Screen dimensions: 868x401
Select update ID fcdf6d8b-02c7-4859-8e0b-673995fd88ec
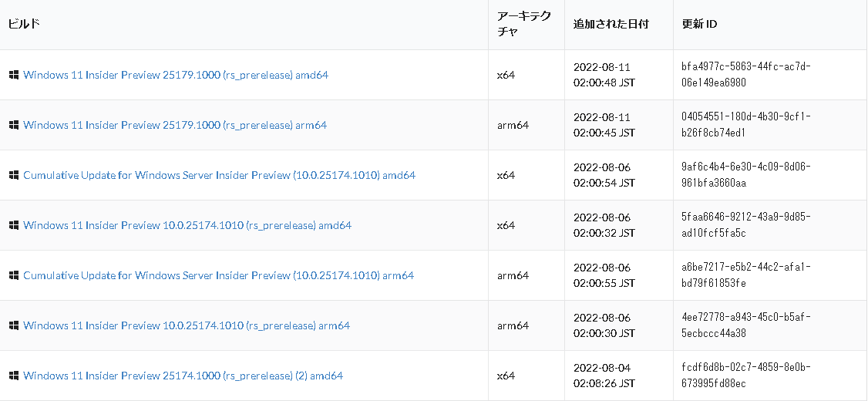(746, 376)
